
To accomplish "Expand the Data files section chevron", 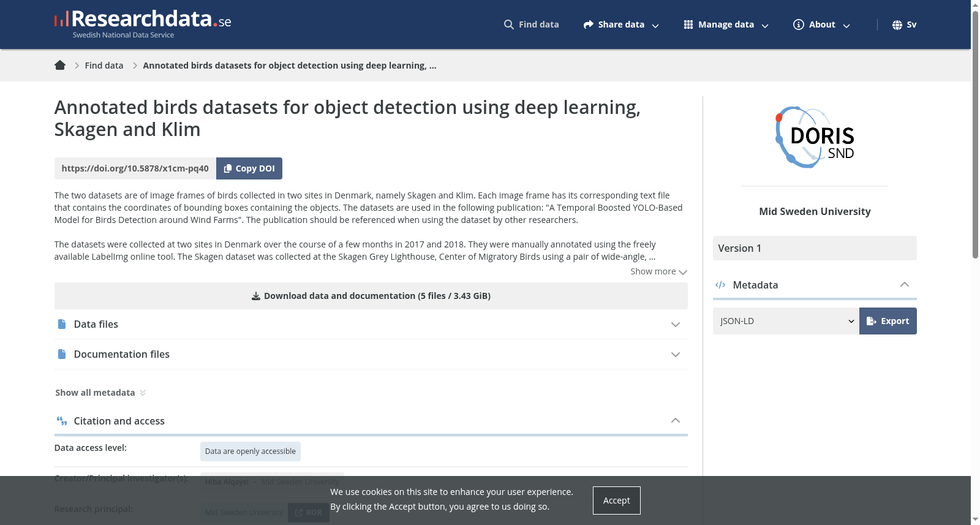I will 676,325.
